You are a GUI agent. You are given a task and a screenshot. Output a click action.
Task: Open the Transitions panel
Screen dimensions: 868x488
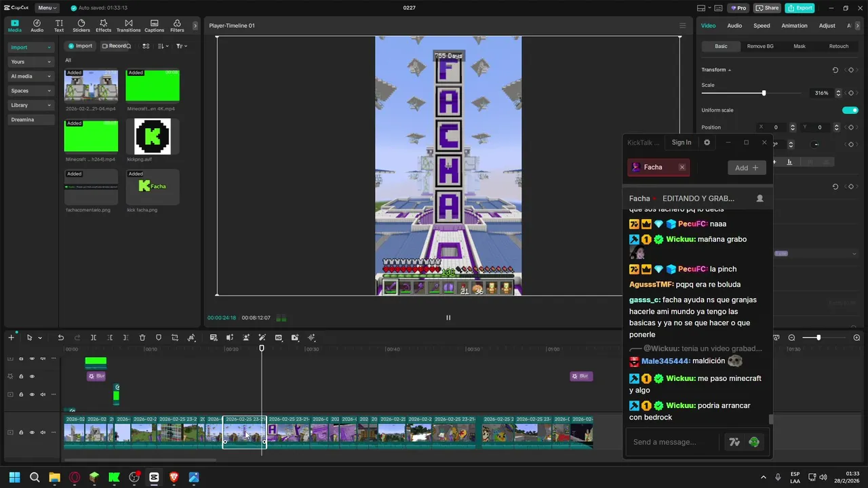tap(128, 26)
